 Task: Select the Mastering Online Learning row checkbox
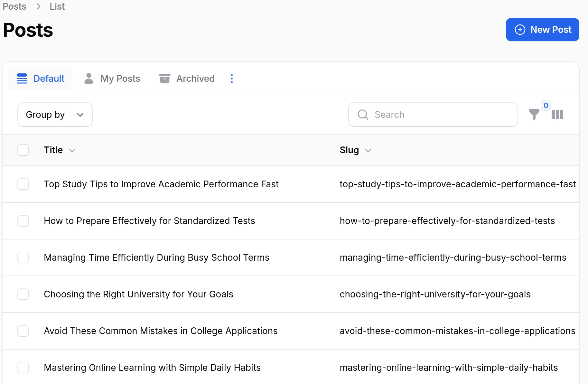pyautogui.click(x=23, y=368)
